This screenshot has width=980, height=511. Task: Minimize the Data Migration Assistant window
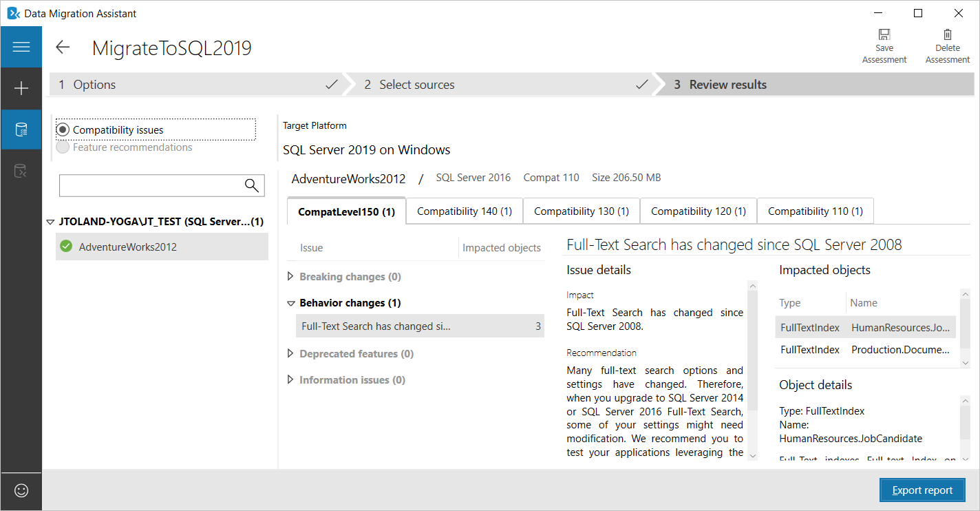click(878, 13)
